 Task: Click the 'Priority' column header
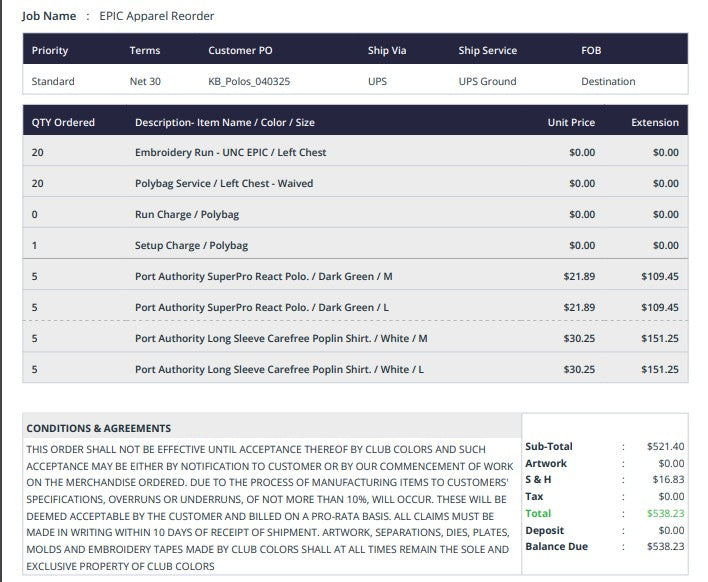50,50
